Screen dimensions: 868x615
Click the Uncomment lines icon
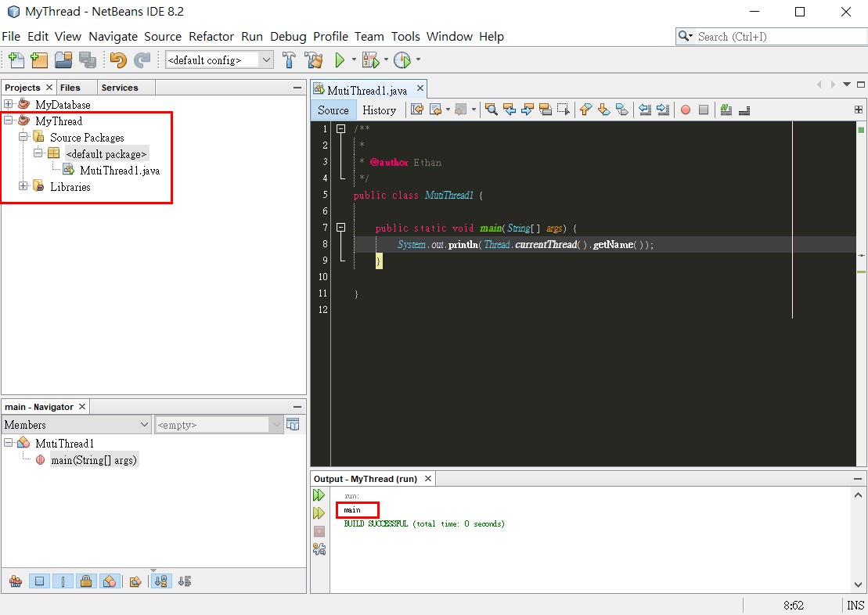click(744, 110)
